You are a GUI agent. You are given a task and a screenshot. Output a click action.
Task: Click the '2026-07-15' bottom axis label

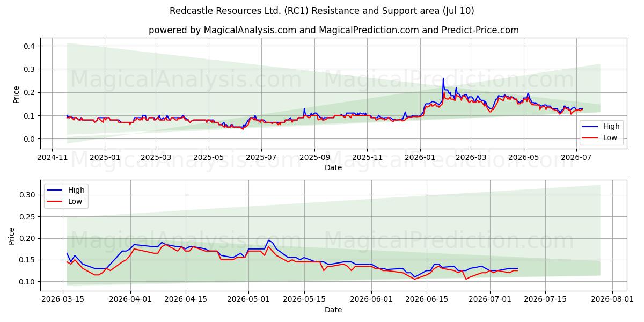[x=546, y=301]
